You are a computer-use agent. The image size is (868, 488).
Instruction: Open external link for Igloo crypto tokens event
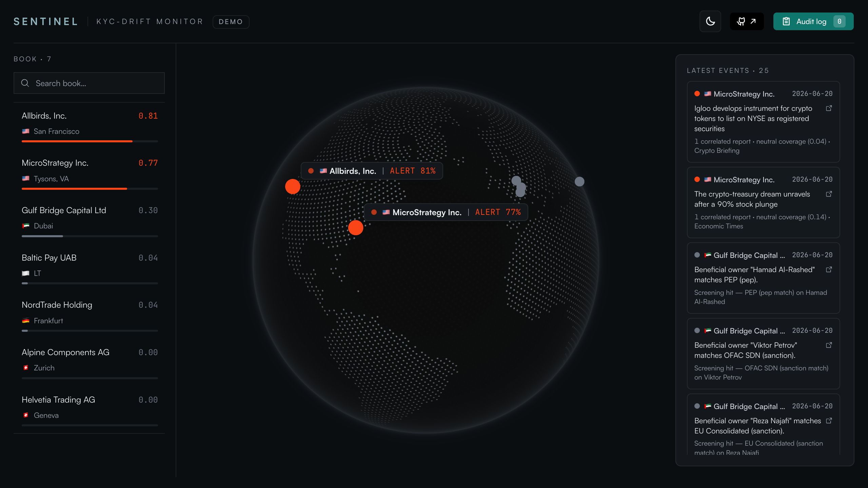pos(829,108)
